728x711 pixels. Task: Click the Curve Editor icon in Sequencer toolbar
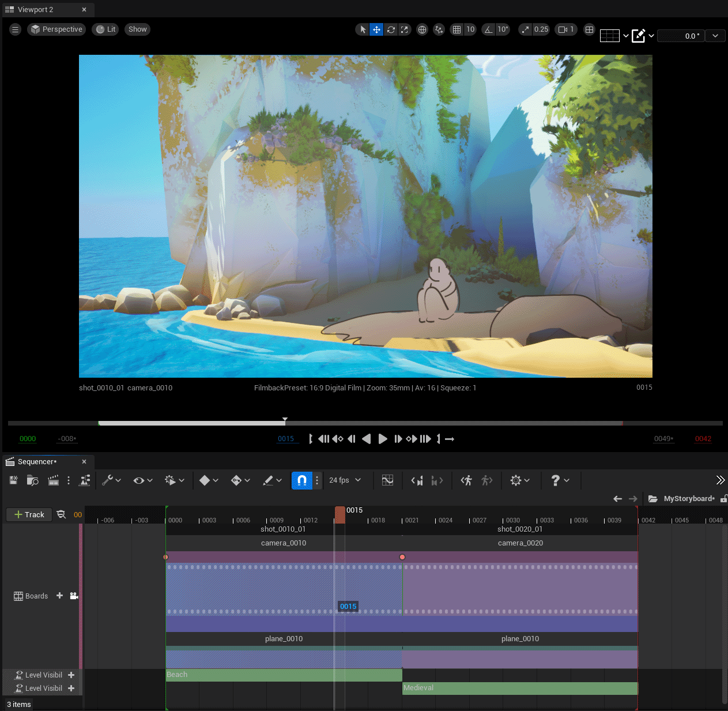pos(387,480)
